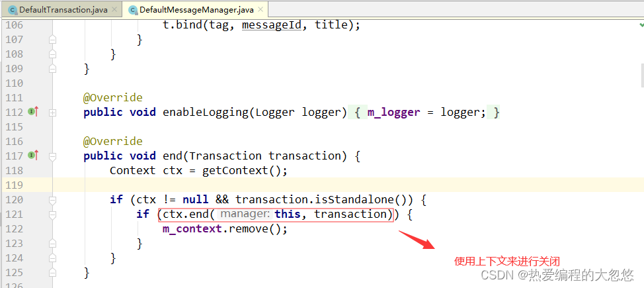Collapse the end method at line 117
The image size is (644, 288).
pos(52,156)
